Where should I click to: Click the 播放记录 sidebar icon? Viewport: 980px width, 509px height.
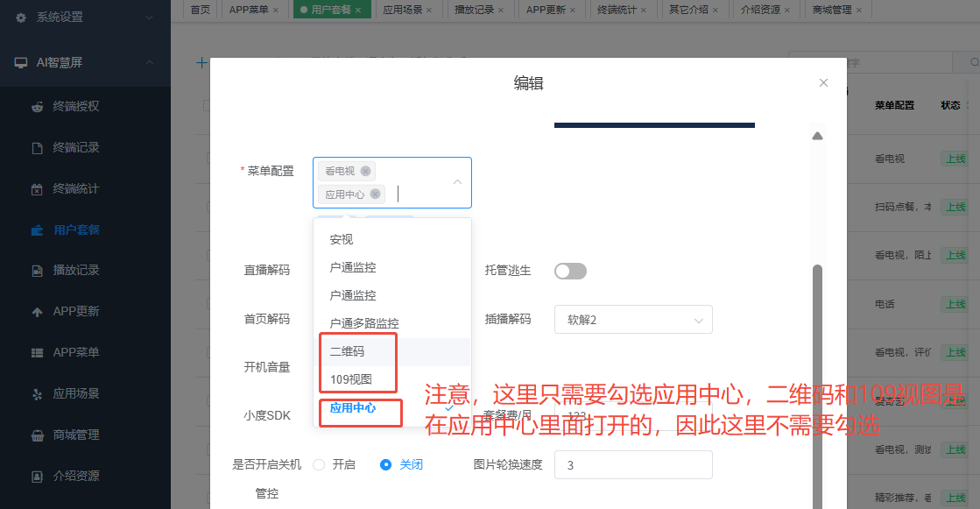(x=37, y=271)
